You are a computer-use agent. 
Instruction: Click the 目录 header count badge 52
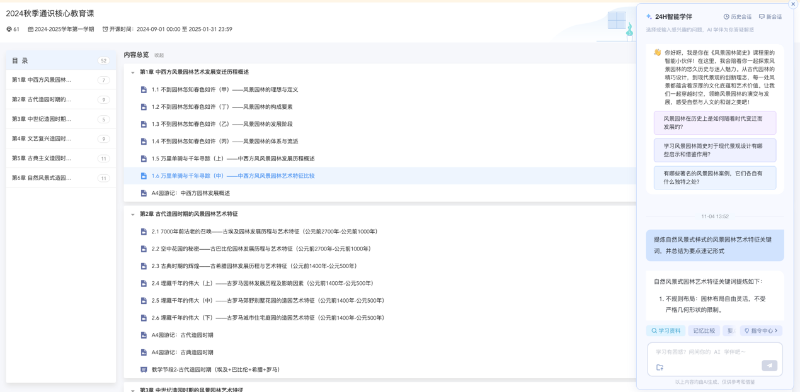point(104,61)
